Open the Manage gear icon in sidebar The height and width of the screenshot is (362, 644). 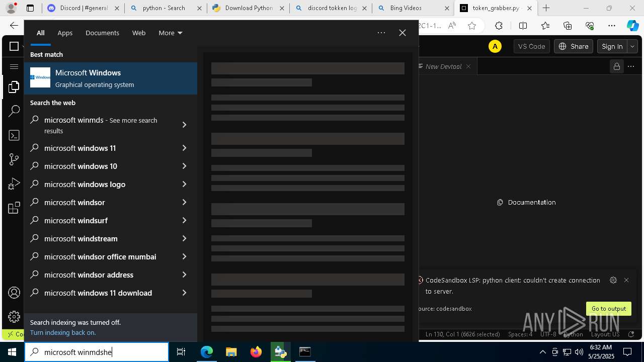tap(14, 317)
